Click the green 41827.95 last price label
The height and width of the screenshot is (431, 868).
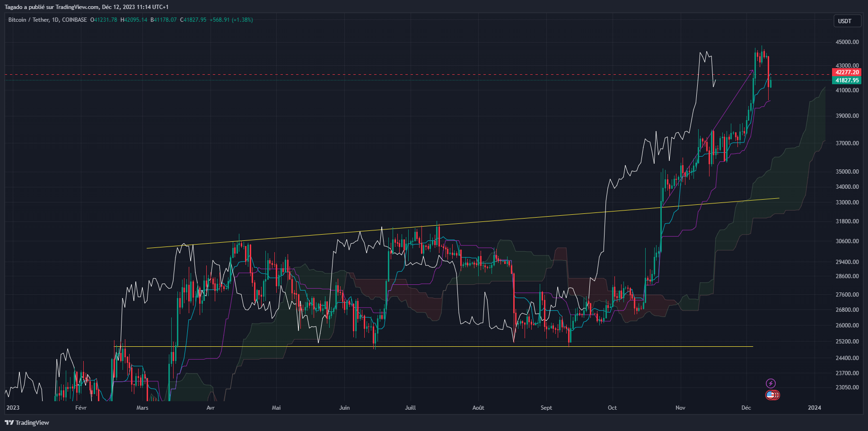click(847, 80)
